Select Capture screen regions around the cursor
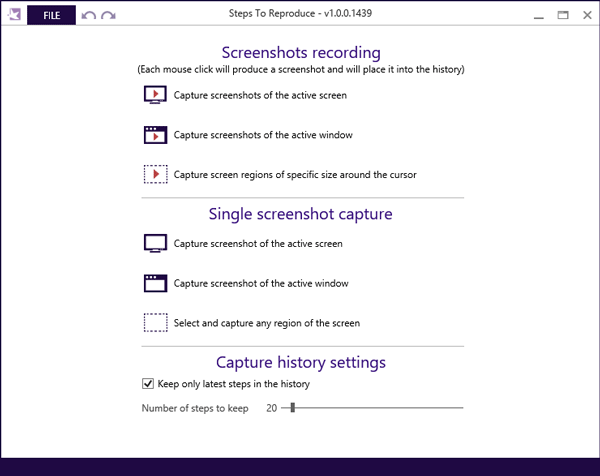600x476 pixels. [295, 174]
